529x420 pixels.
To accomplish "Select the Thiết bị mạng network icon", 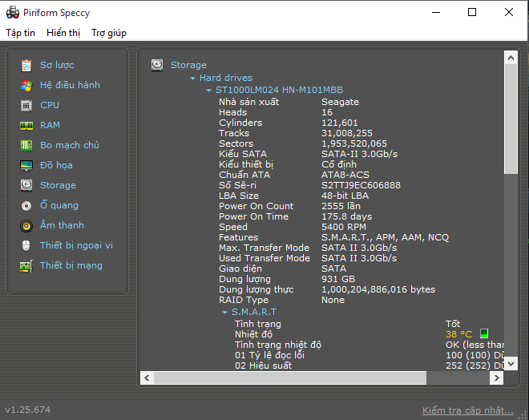I will click(26, 265).
